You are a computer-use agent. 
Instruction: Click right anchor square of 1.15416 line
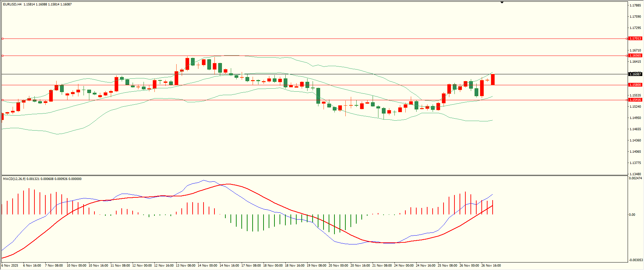coord(627,100)
